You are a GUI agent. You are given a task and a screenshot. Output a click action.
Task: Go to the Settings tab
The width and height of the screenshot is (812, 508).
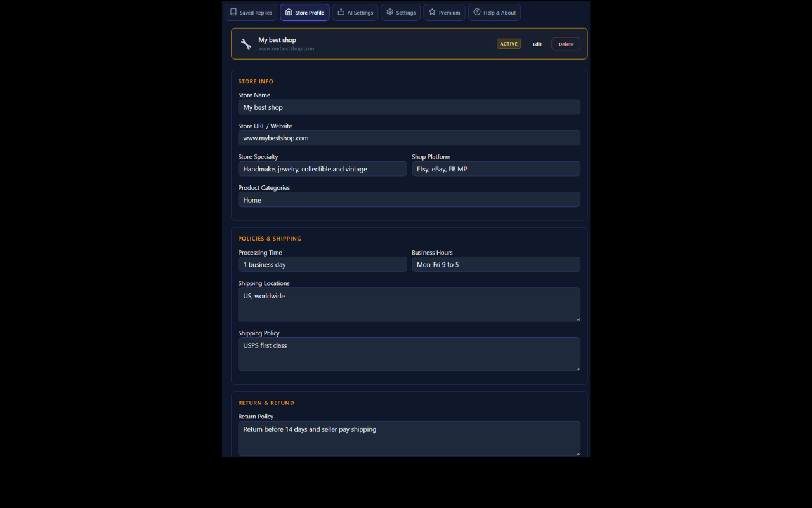400,13
